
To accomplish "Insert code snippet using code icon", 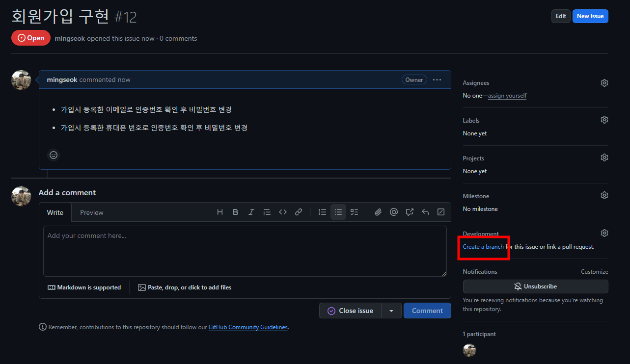I will coord(283,212).
